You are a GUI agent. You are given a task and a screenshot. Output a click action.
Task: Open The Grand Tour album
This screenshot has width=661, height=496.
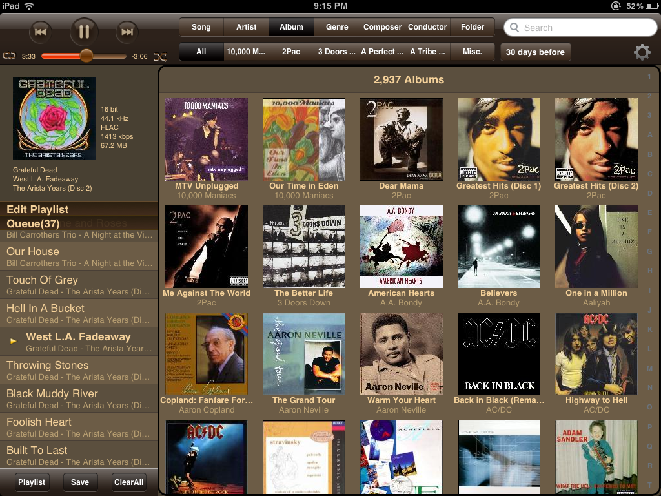click(304, 354)
